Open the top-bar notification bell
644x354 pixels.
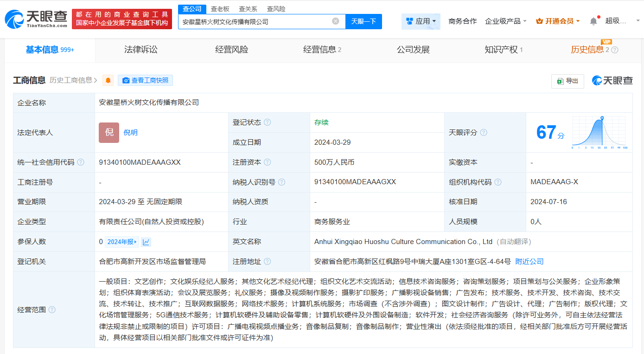click(593, 21)
